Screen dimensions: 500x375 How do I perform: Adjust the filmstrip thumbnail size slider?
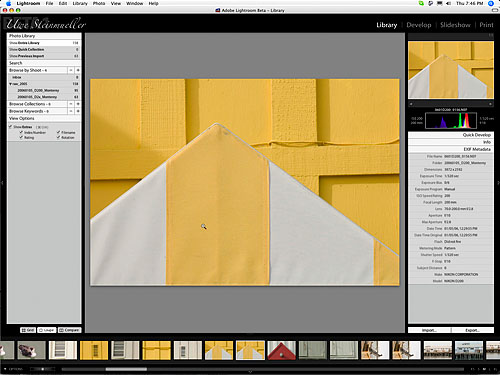click(x=42, y=369)
